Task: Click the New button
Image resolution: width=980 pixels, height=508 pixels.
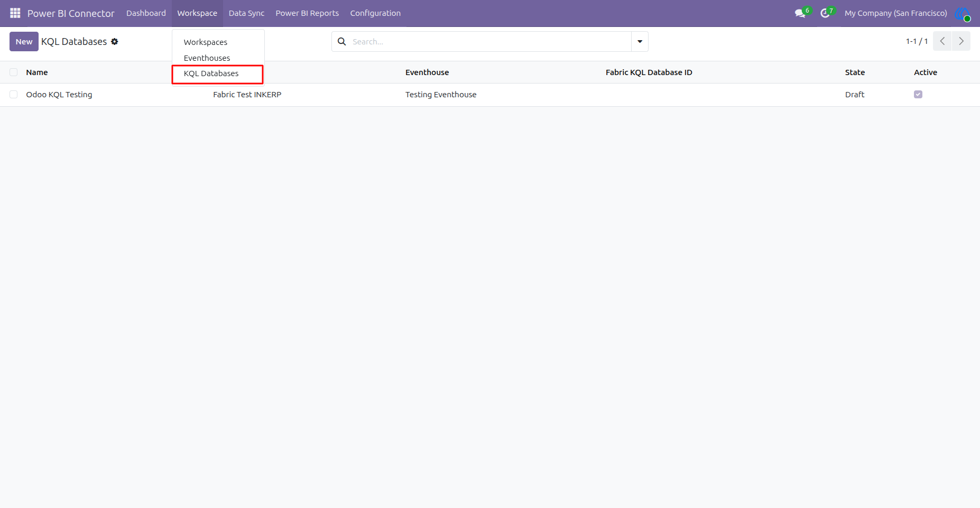Action: [x=24, y=41]
